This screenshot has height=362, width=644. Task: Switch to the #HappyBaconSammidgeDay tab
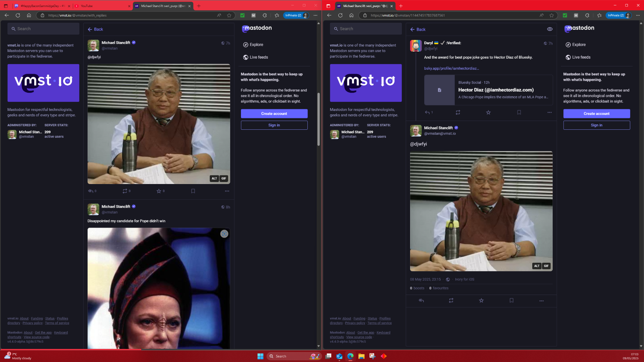pos(42,6)
